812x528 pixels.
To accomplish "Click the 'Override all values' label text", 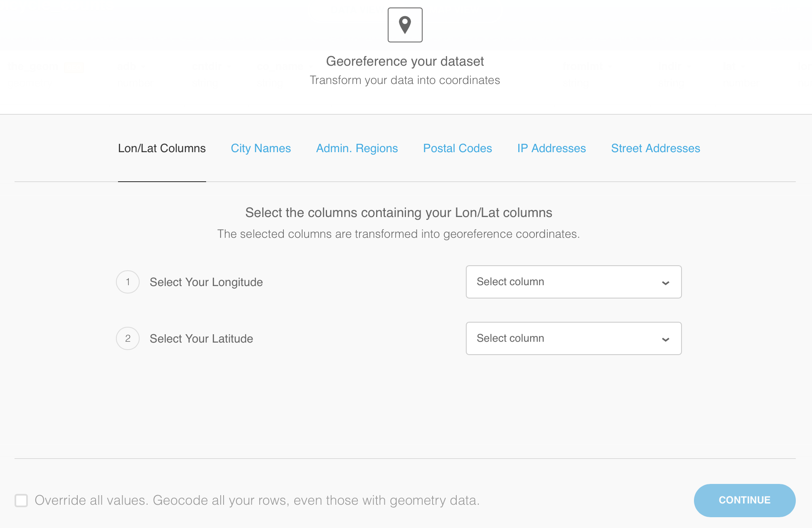I will click(257, 500).
